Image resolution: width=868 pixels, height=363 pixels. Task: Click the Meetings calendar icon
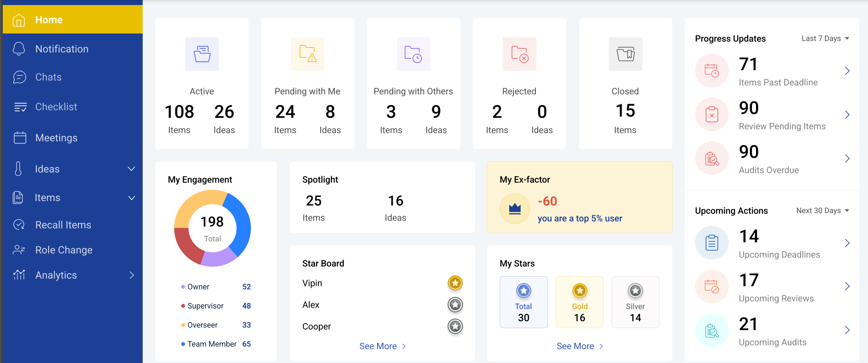point(20,138)
